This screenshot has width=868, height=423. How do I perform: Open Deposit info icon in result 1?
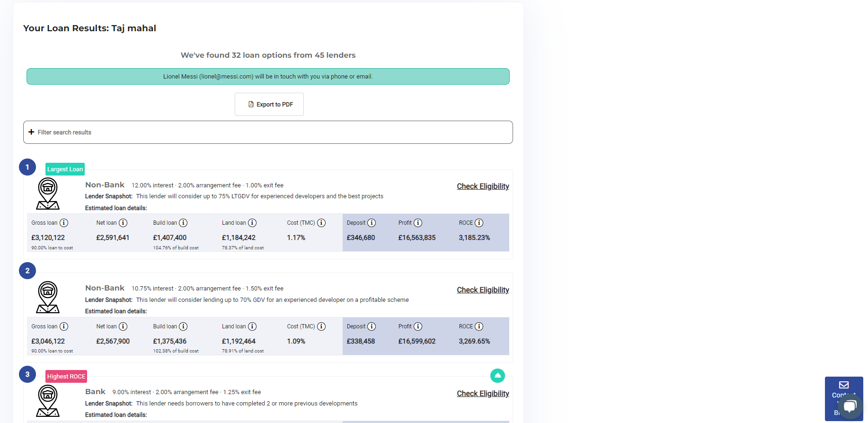coord(372,223)
